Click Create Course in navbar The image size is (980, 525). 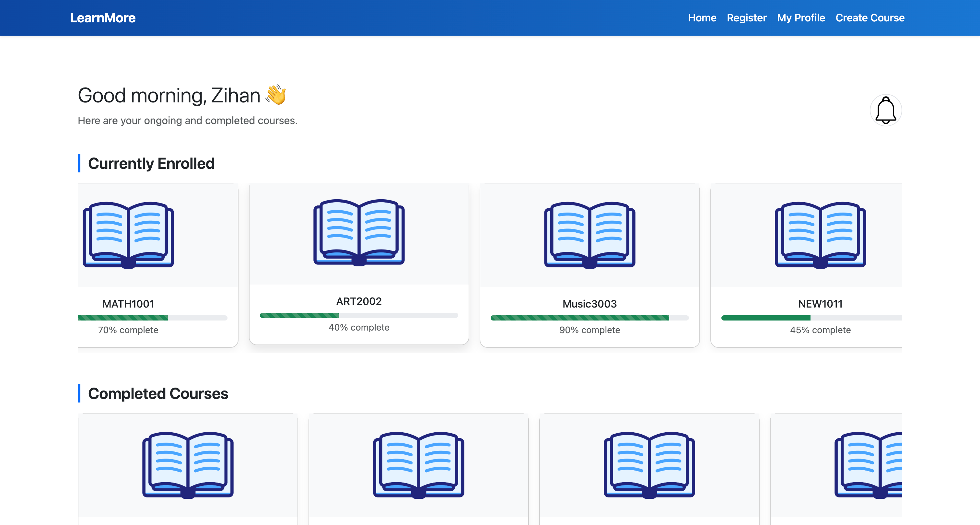tap(870, 18)
